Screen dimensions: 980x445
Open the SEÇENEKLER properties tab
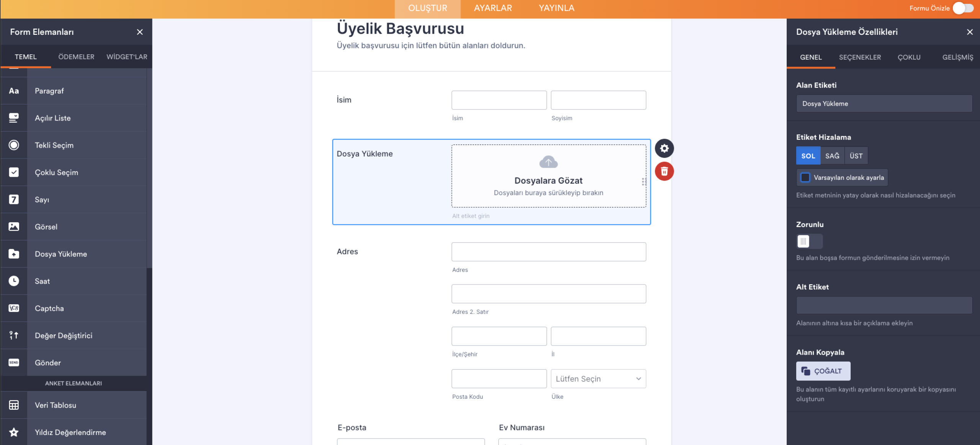(x=860, y=57)
